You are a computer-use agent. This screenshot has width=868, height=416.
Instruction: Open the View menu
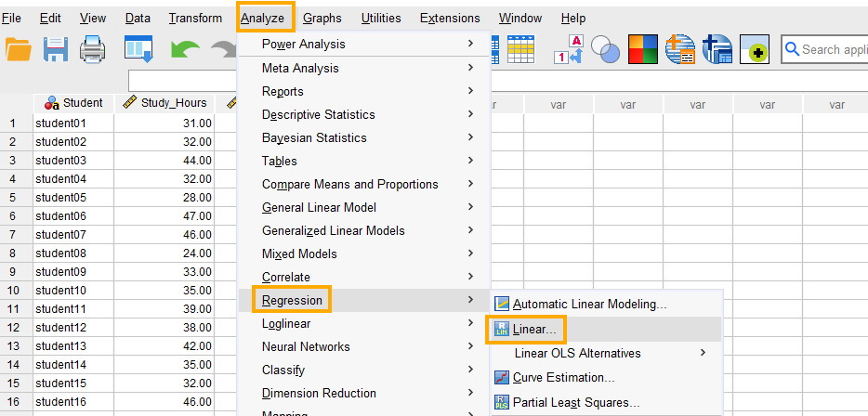coord(92,19)
